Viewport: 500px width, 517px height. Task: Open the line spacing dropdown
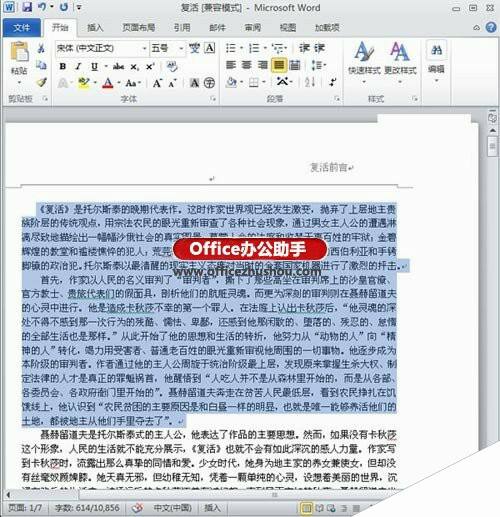coord(318,65)
